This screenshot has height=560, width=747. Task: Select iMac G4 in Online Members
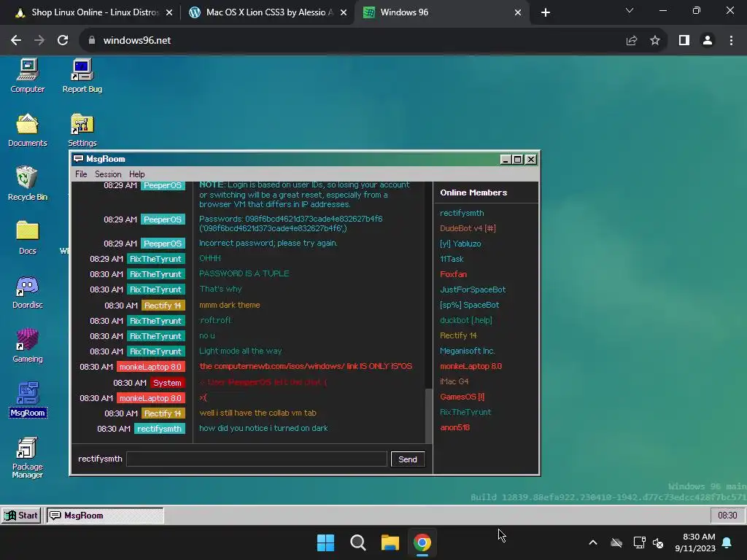click(454, 381)
